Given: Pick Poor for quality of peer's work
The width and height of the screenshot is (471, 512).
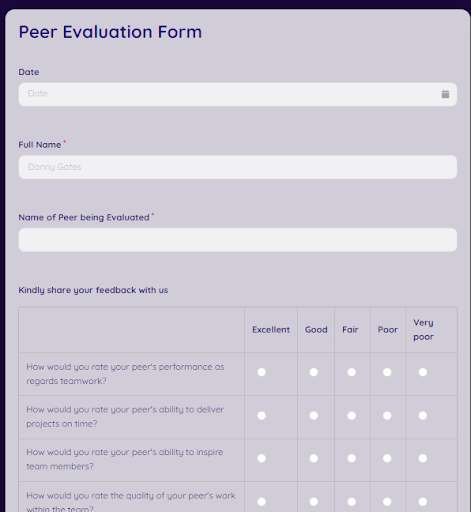Looking at the screenshot, I should pos(387,502).
